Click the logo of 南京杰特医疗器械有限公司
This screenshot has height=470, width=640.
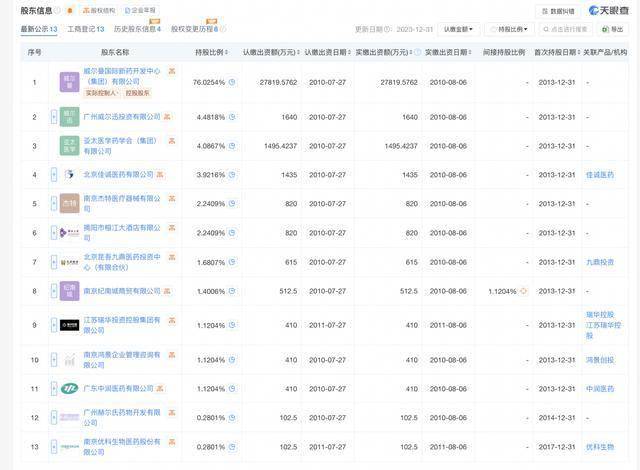click(69, 204)
